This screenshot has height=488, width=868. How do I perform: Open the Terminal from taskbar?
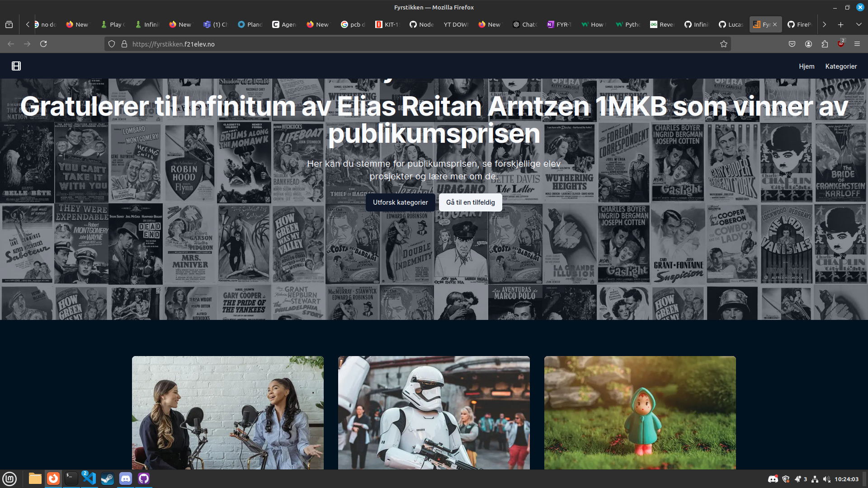pos(71,479)
